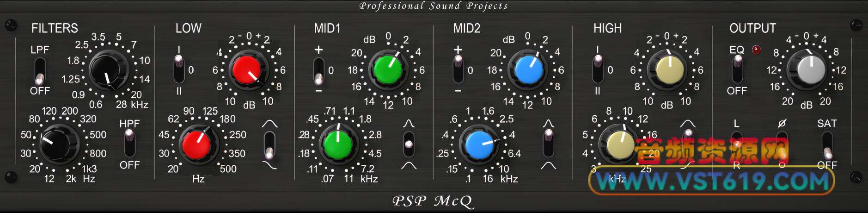Flip the LOW band bell/shelf shape switch
The height and width of the screenshot is (213, 868).
pos(269,145)
